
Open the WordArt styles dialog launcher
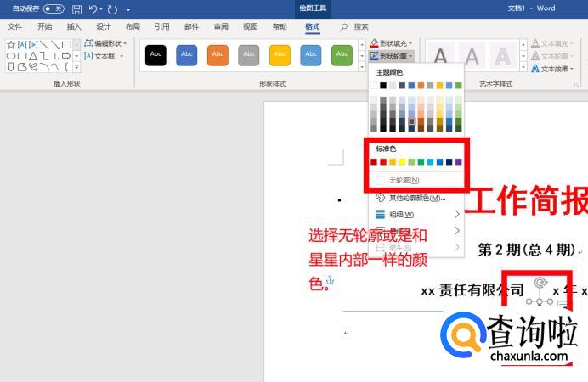(x=576, y=86)
